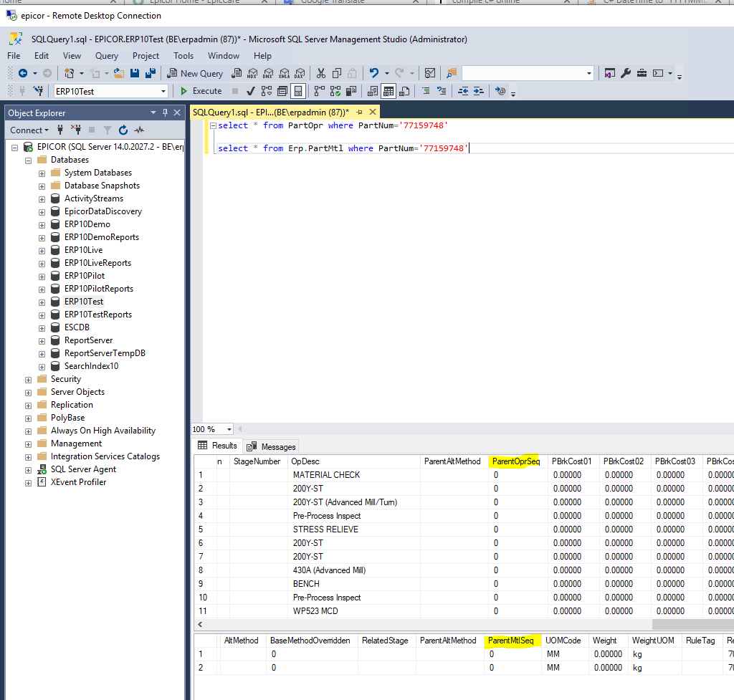The width and height of the screenshot is (734, 700).
Task: Click the STRESS RELIEVE OpDesc cell
Action: click(x=354, y=529)
